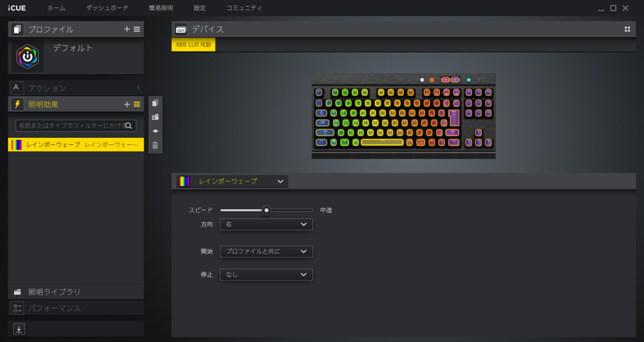644x342 pixels.
Task: Click the download icon at bottom left
Action: point(18,329)
